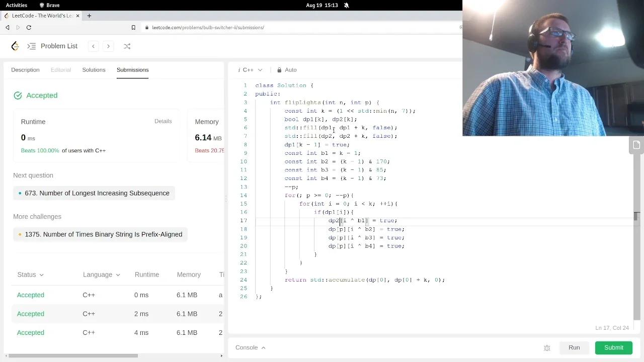Click the browser reload icon
644x362 pixels.
(29, 28)
